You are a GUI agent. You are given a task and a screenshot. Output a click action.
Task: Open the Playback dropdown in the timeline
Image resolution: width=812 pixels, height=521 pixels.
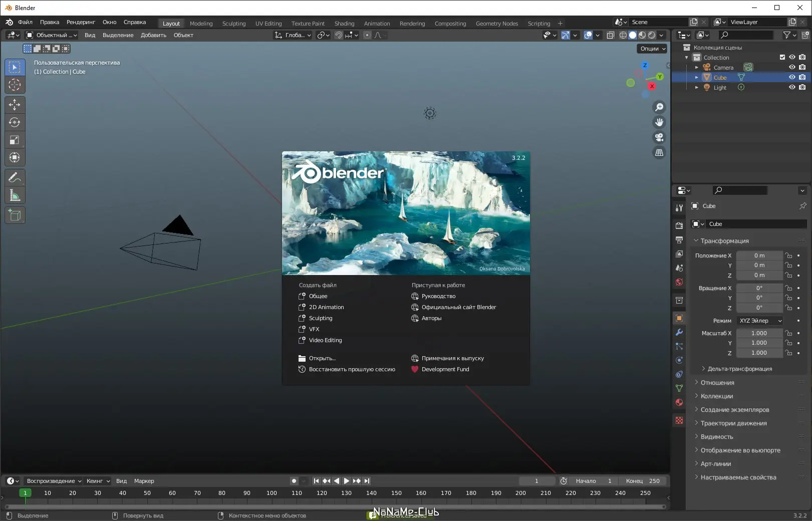point(54,481)
